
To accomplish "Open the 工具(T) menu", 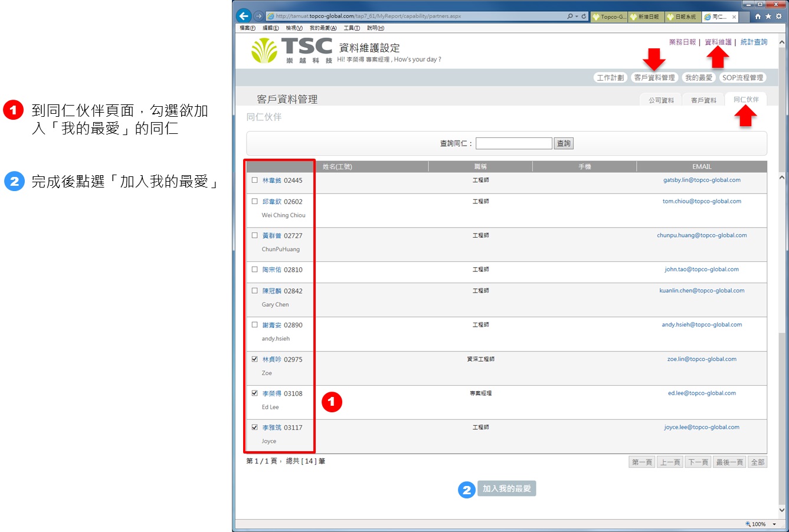I will (352, 28).
